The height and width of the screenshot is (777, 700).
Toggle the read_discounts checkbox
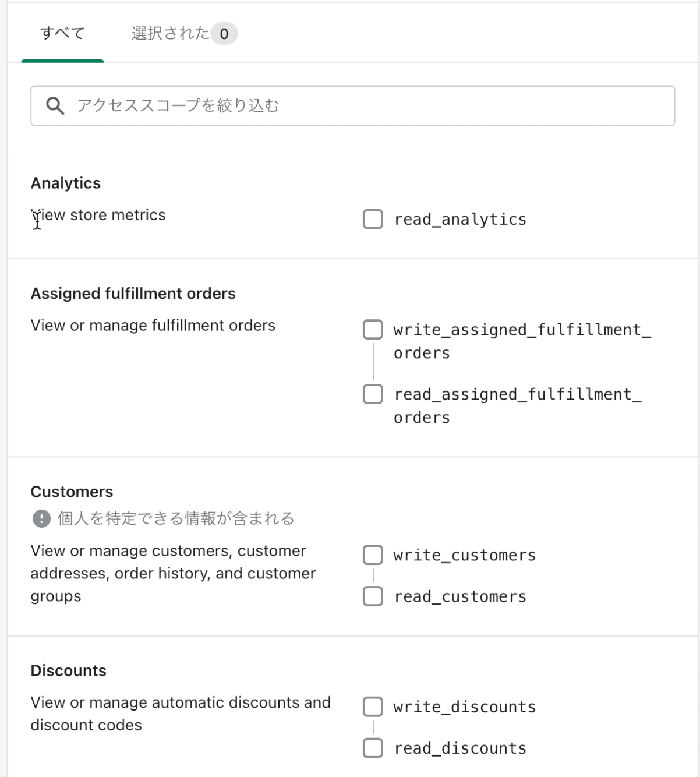pyautogui.click(x=373, y=748)
